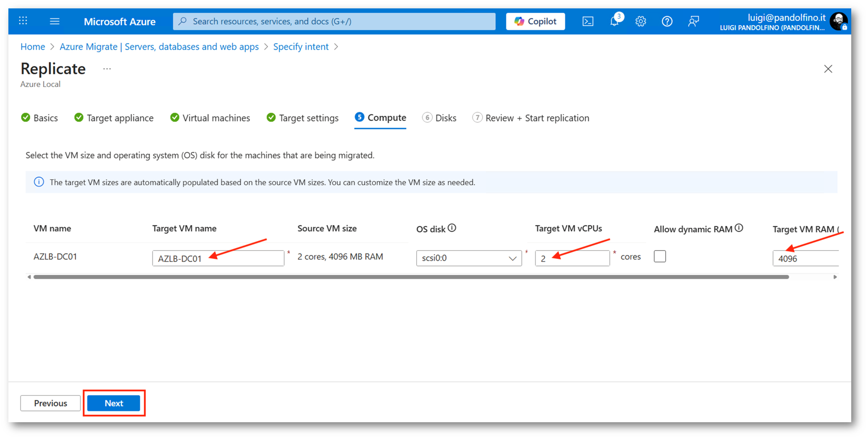Image resolution: width=868 pixels, height=439 pixels.
Task: Open the Specify intent breadcrumb link
Action: tap(301, 47)
